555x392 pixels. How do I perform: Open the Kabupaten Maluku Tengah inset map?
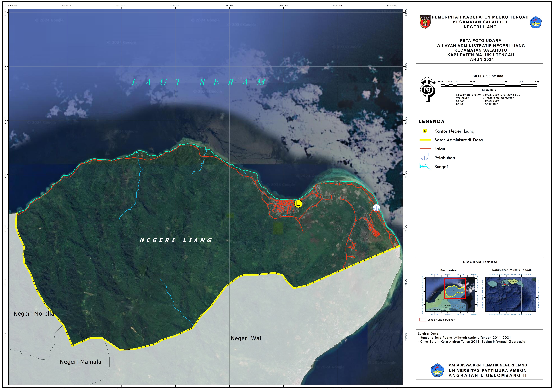pyautogui.click(x=511, y=294)
